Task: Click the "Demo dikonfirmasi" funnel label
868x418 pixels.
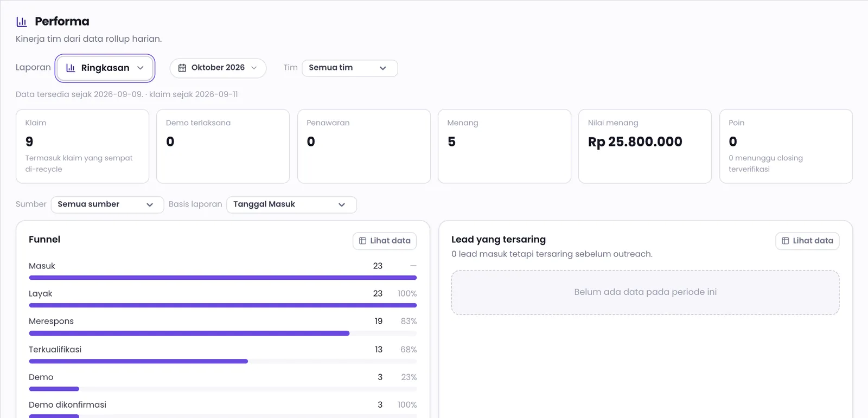Action: (x=67, y=405)
